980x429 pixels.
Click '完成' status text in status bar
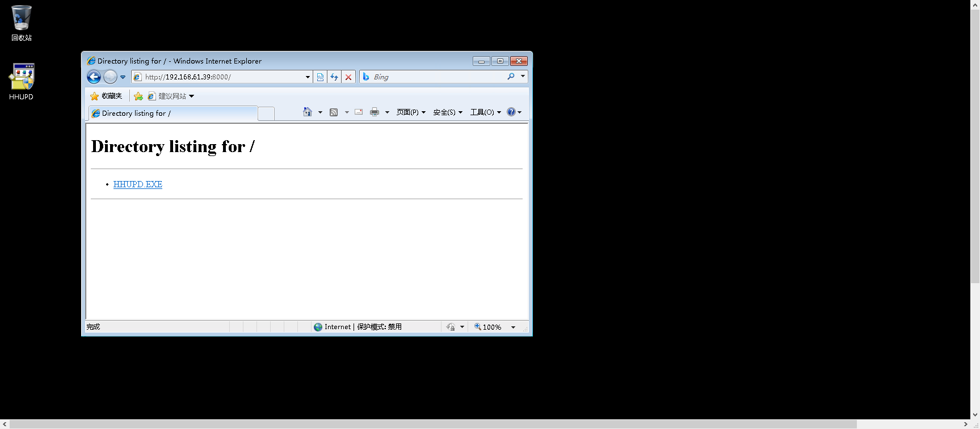click(93, 327)
